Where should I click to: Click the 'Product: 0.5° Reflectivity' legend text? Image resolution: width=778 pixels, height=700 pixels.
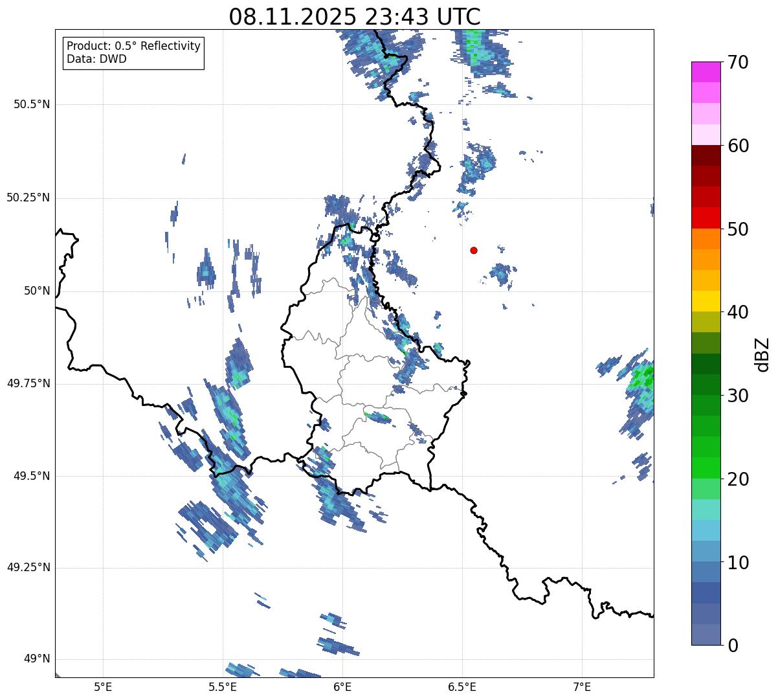tap(133, 47)
